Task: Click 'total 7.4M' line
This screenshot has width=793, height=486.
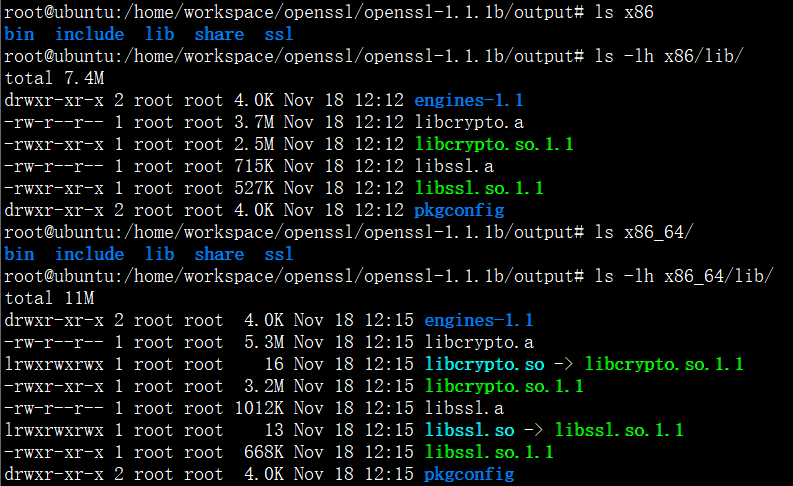Action: tap(54, 78)
